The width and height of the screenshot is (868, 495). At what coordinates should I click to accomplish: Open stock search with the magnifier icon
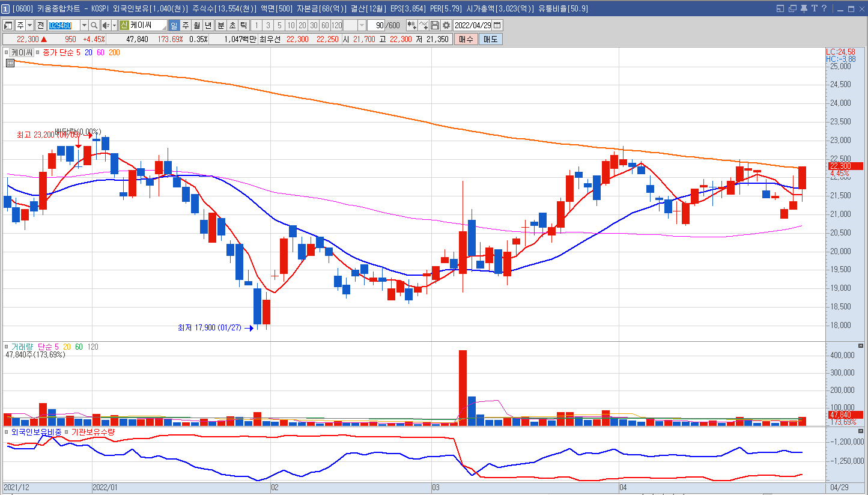tap(94, 25)
